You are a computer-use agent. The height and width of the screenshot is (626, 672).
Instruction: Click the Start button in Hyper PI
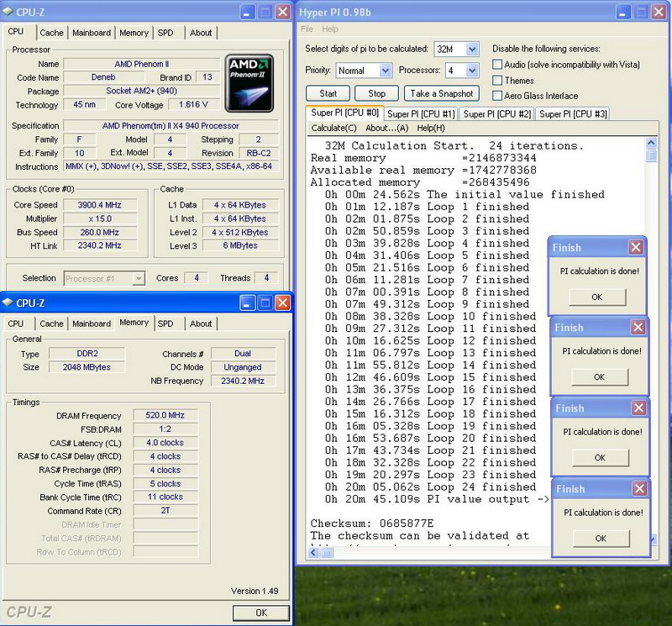328,93
